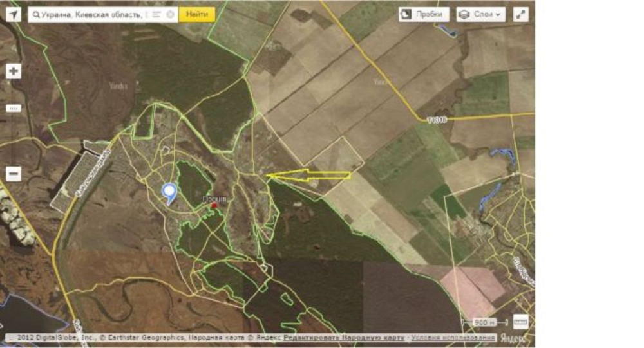This screenshot has height=348, width=644.
Task: Open search options list icon
Action: pos(156,14)
